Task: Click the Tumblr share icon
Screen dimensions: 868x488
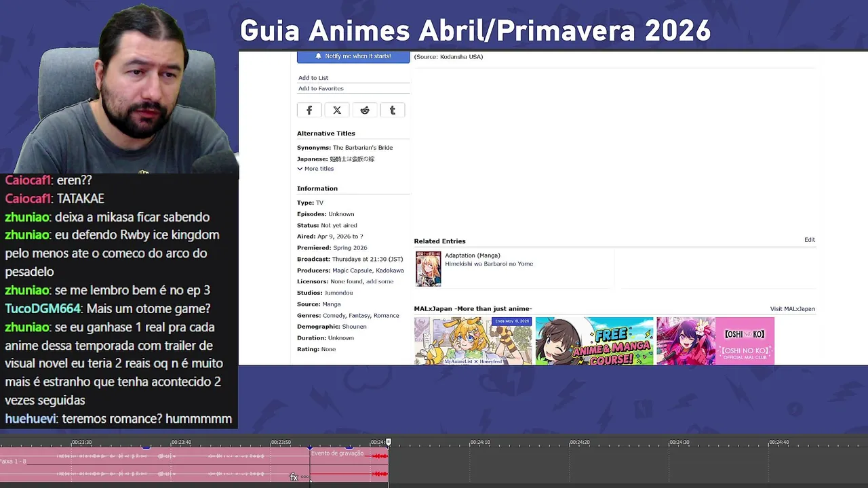Action: pos(393,110)
